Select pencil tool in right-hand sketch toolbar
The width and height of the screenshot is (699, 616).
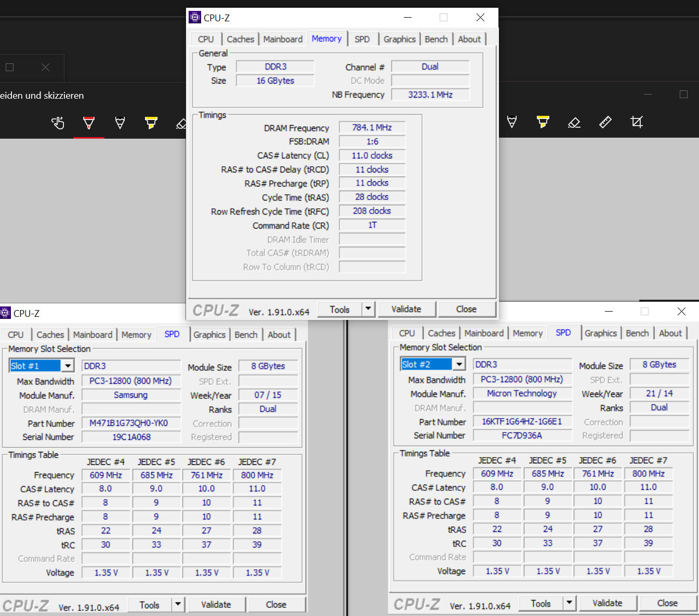pos(512,122)
